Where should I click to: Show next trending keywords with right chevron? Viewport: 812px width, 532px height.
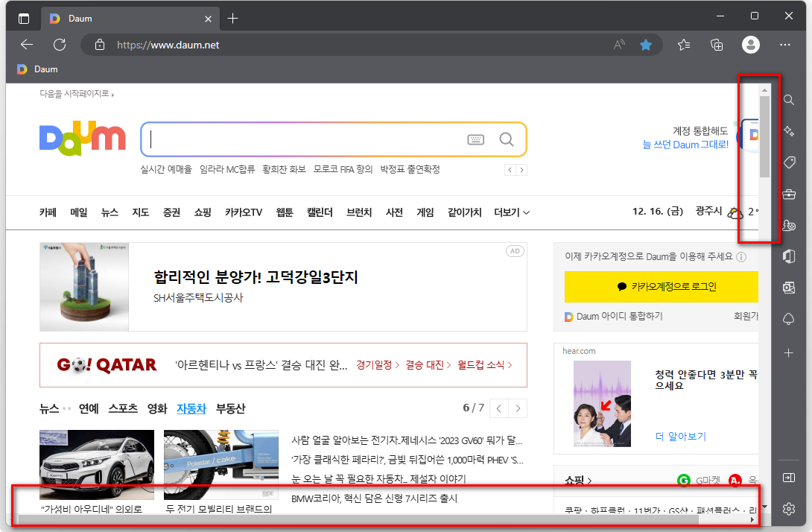click(521, 170)
